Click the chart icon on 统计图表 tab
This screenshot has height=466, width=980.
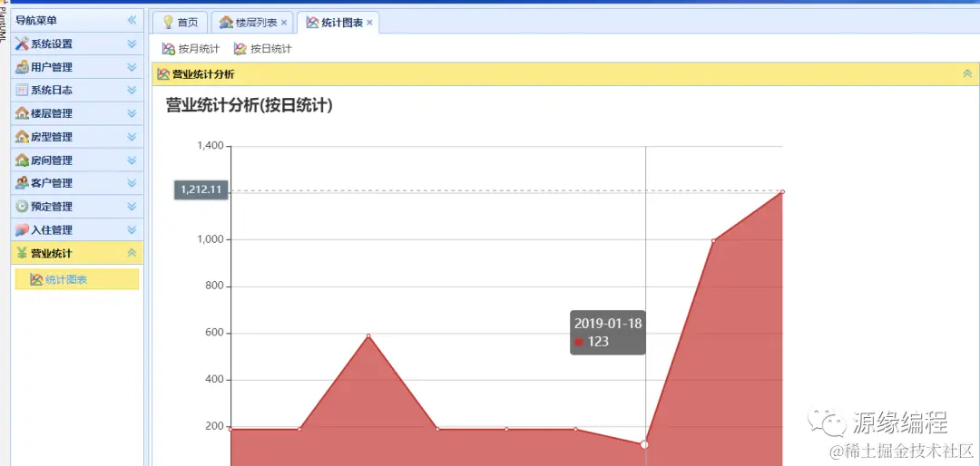pyautogui.click(x=312, y=23)
